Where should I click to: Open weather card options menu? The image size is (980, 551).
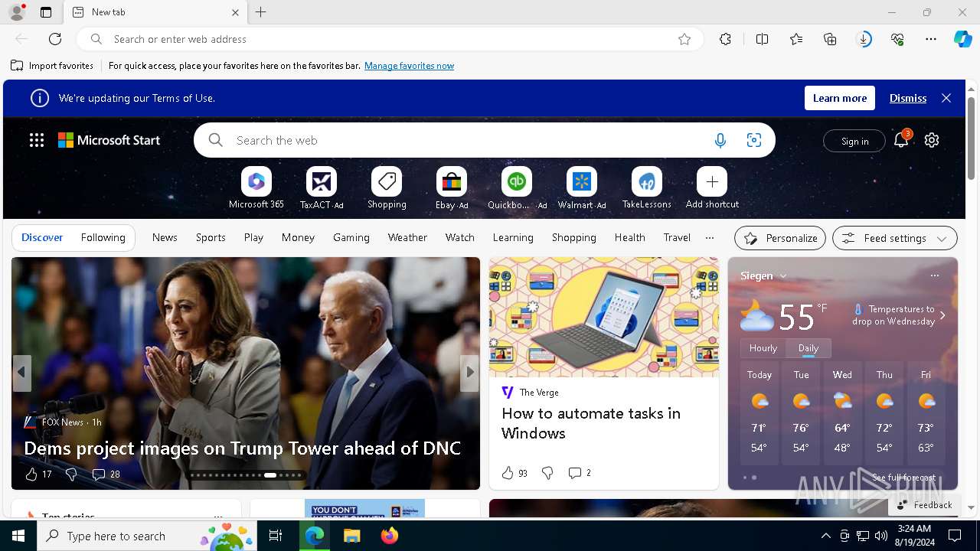(934, 275)
